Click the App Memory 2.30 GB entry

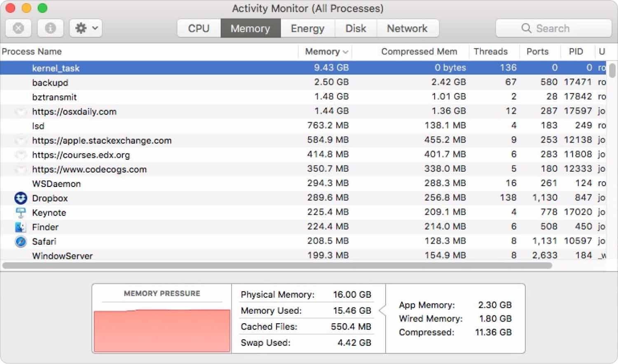click(x=455, y=305)
